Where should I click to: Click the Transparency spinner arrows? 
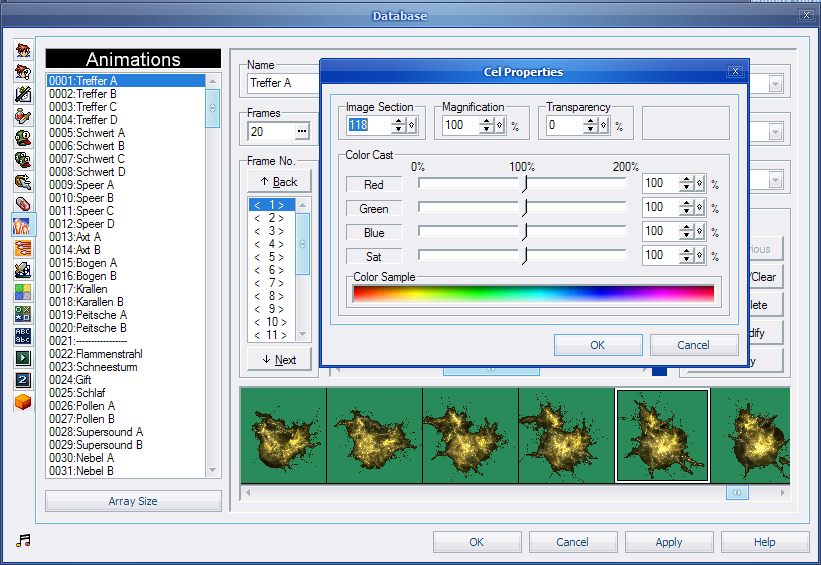click(590, 126)
